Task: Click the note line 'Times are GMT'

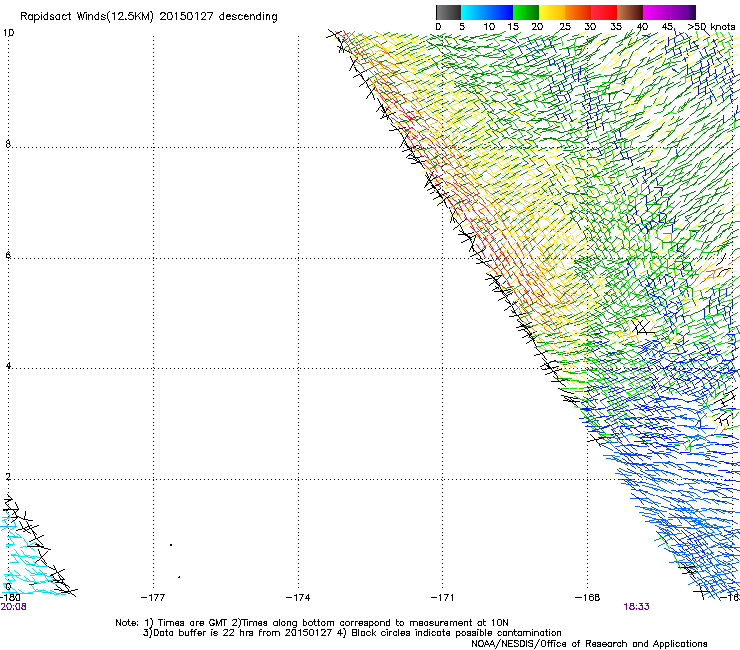Action: 193,623
